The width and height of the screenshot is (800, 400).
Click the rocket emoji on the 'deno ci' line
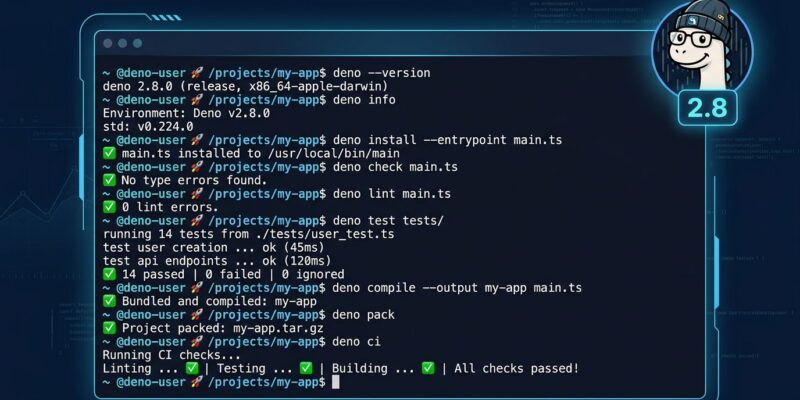(196, 341)
